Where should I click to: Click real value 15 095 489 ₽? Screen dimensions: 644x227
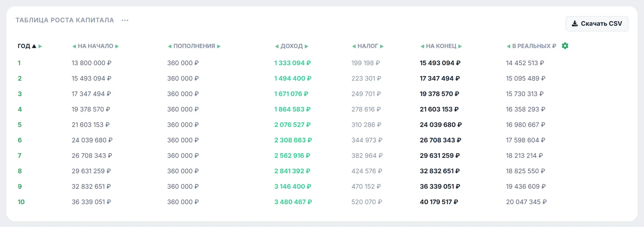pos(526,78)
